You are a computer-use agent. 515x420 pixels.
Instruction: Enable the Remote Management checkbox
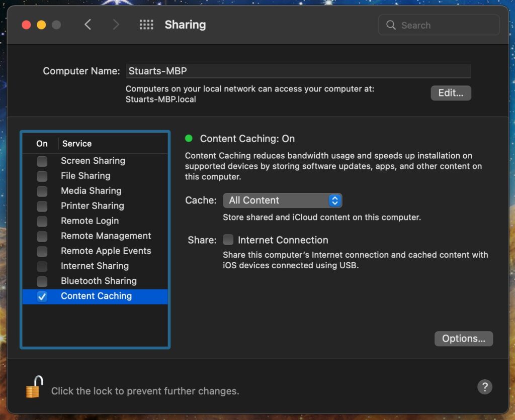[x=42, y=236]
